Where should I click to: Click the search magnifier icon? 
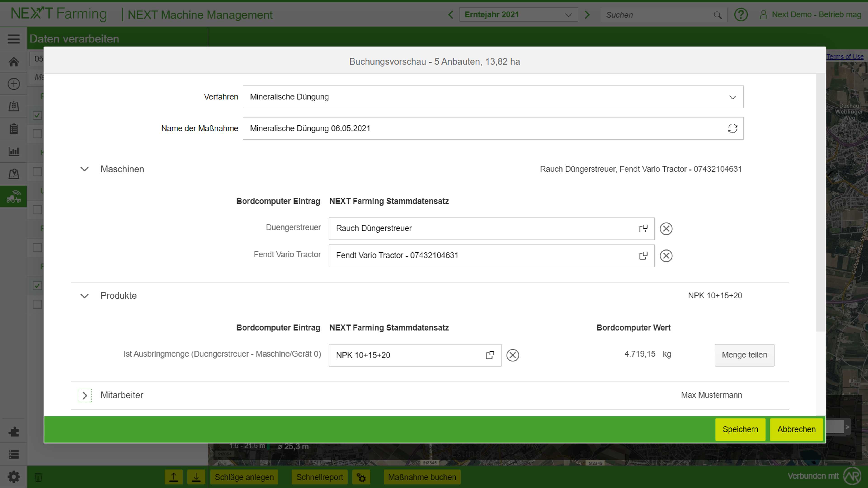pos(718,15)
